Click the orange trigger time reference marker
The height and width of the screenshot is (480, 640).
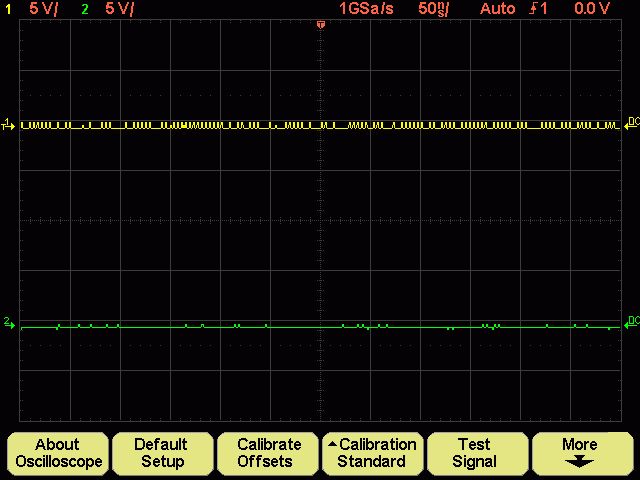[x=321, y=25]
